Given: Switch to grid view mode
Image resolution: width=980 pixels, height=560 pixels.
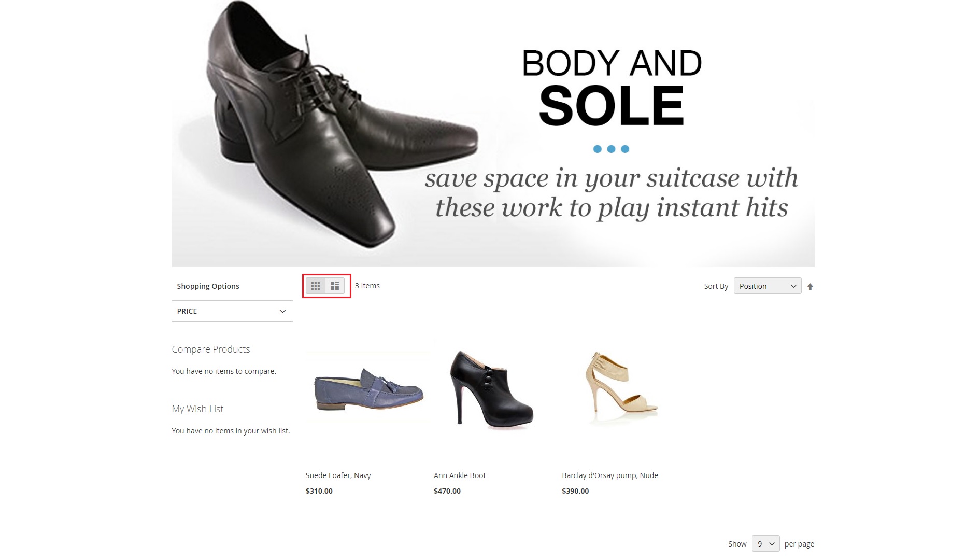Looking at the screenshot, I should [315, 286].
